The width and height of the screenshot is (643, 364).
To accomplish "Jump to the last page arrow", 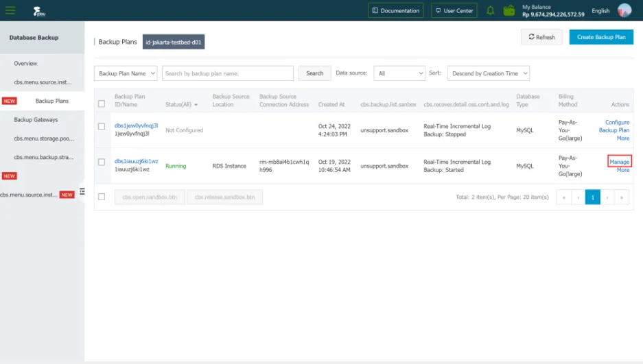I will 622,197.
